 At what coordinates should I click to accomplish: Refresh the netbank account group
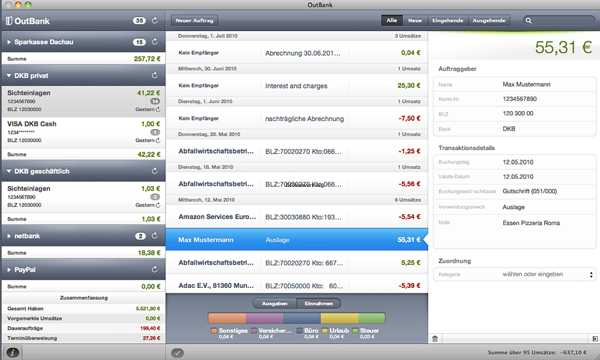(155, 236)
